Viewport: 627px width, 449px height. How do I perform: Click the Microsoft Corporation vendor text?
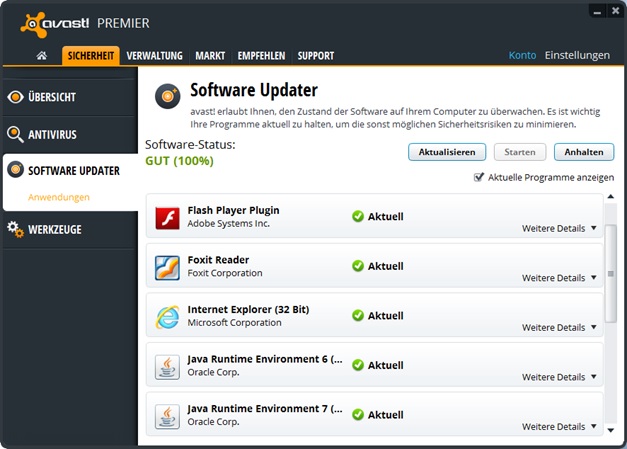pyautogui.click(x=234, y=323)
